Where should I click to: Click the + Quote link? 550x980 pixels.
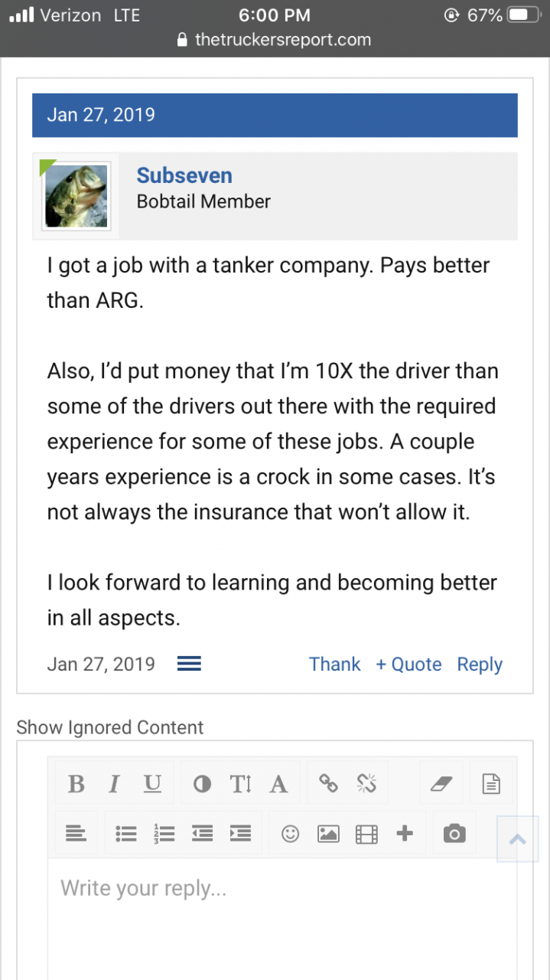click(x=408, y=664)
